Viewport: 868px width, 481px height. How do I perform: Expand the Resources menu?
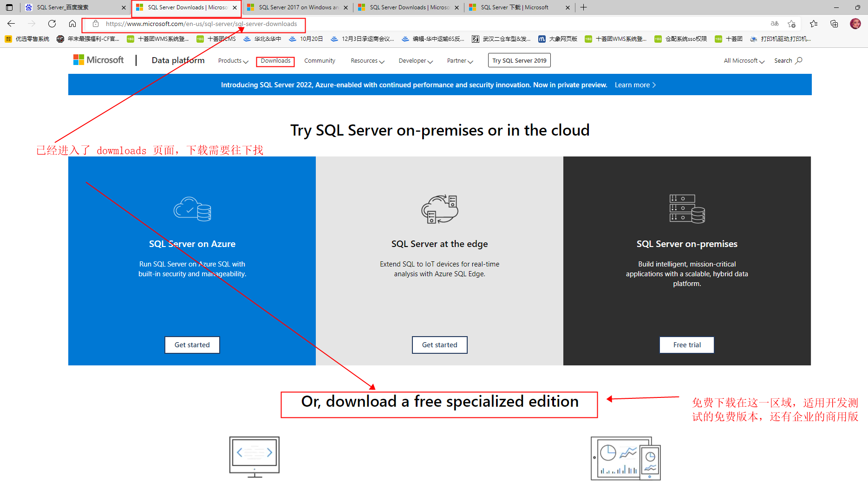[x=367, y=61]
